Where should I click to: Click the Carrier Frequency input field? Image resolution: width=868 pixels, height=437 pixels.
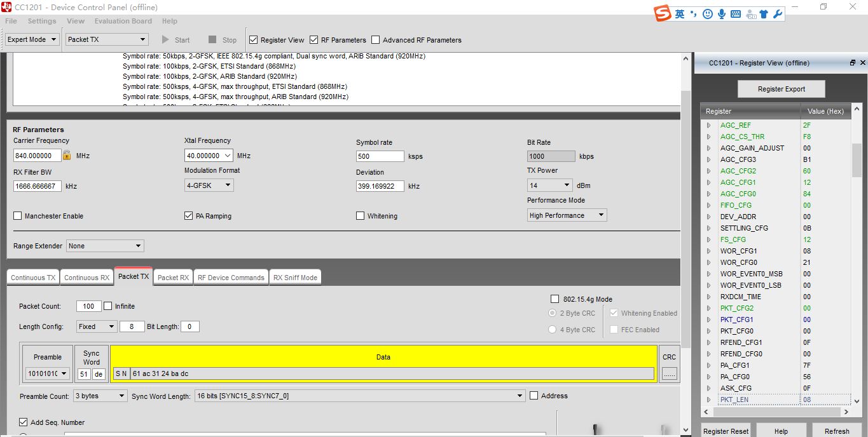38,156
